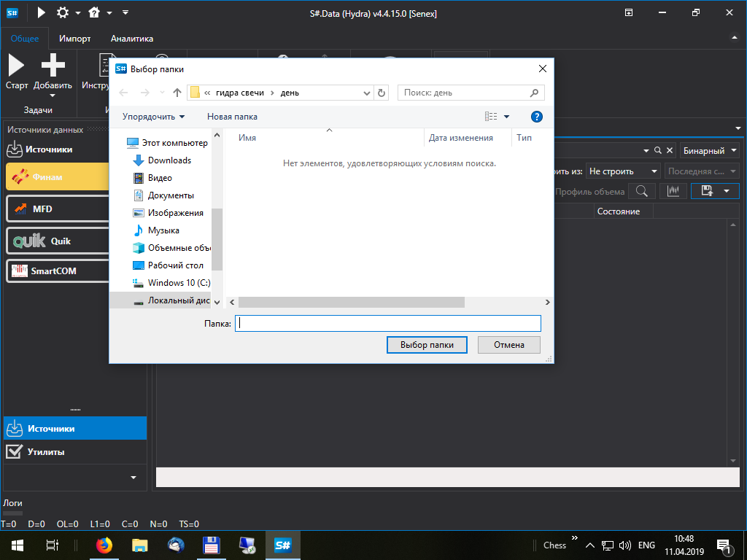
Task: Click the chart icon in the Hydra toolbar
Action: point(673,192)
